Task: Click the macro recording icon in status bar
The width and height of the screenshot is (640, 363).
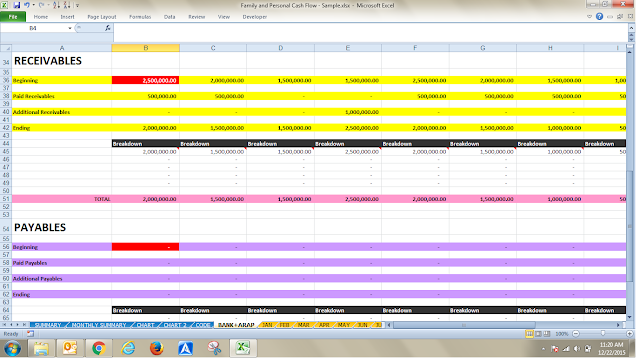Action: [x=30, y=334]
